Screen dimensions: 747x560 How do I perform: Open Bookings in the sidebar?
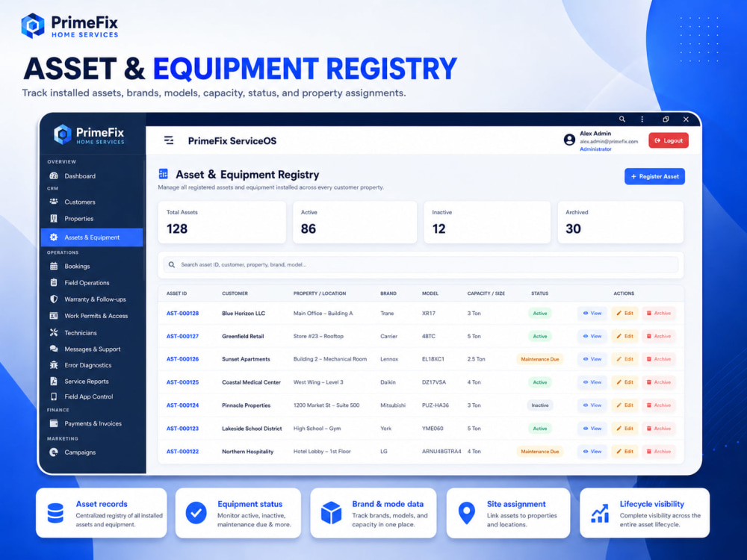click(x=77, y=267)
